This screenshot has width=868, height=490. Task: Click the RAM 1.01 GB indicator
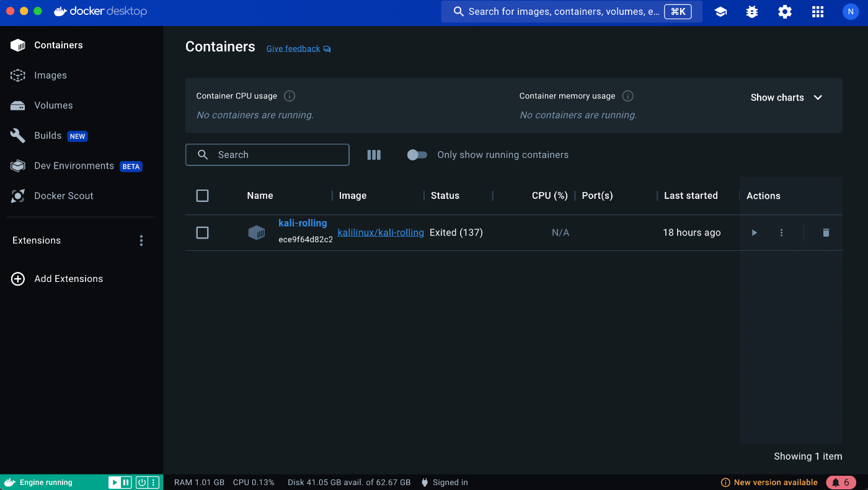pos(199,483)
